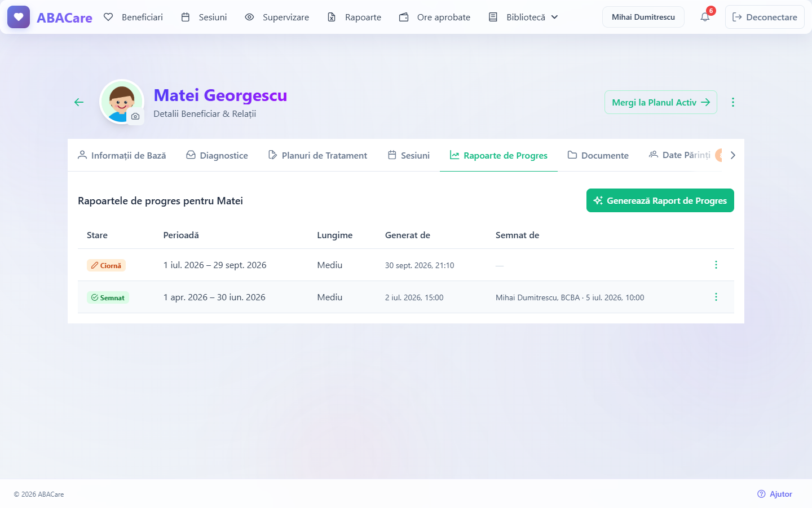812x508 pixels.
Task: Select period 1 apr. 2026 – 30 iun. 2026
Action: point(214,297)
